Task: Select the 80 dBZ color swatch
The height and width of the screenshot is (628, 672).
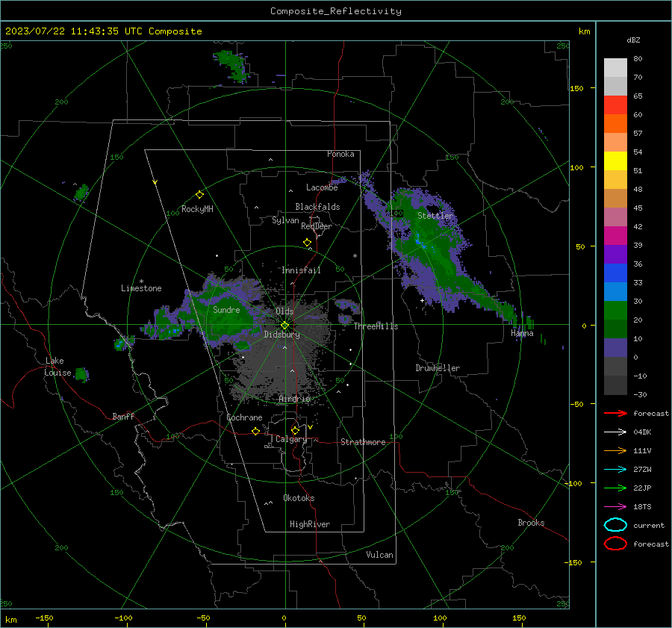Action: click(x=615, y=67)
